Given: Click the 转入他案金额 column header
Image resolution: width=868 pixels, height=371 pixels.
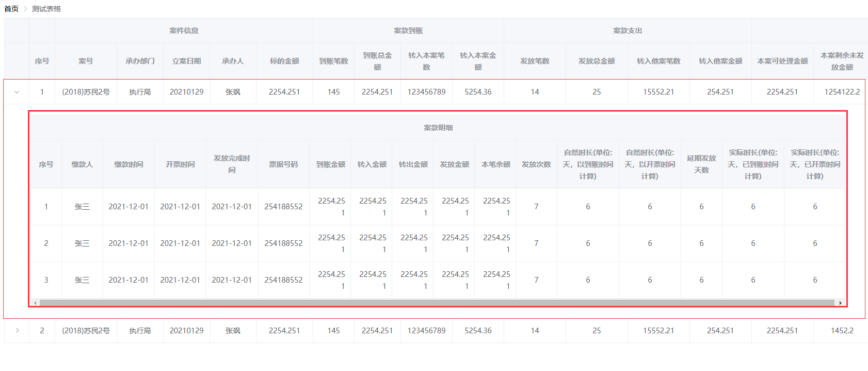Looking at the screenshot, I should coord(720,61).
